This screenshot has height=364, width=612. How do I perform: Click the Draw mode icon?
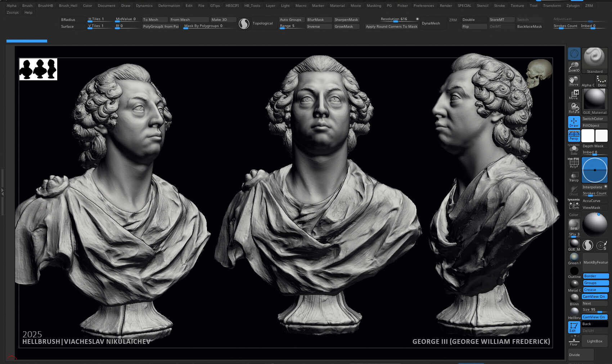pos(574,122)
